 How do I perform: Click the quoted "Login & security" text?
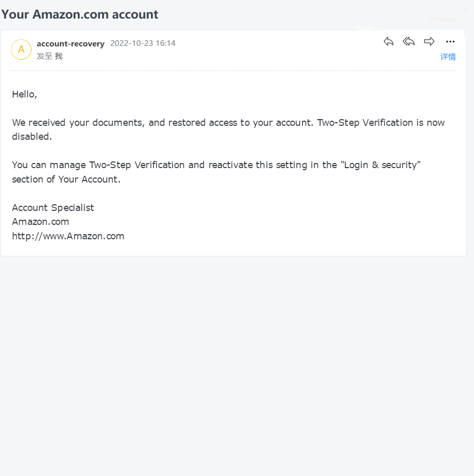pos(381,165)
